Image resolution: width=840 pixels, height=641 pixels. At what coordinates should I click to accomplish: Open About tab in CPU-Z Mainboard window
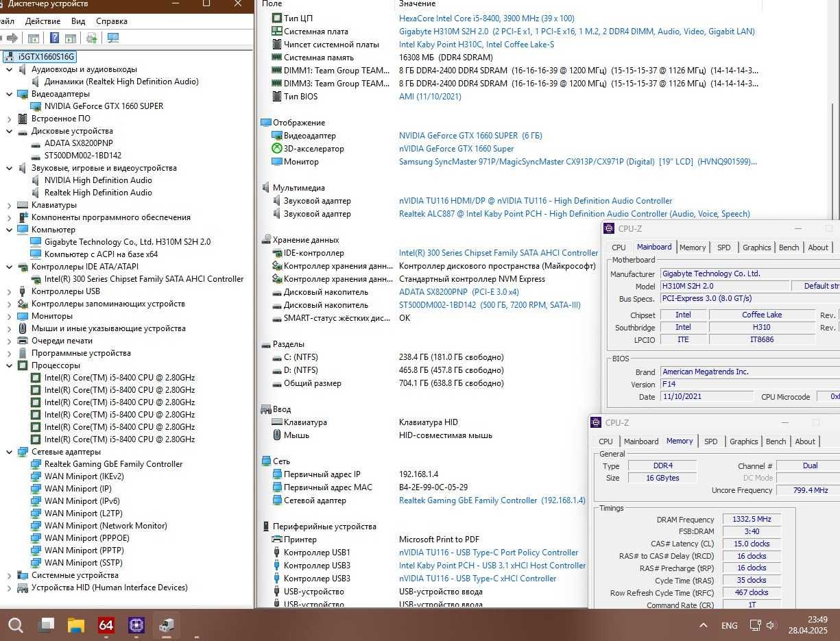(818, 247)
